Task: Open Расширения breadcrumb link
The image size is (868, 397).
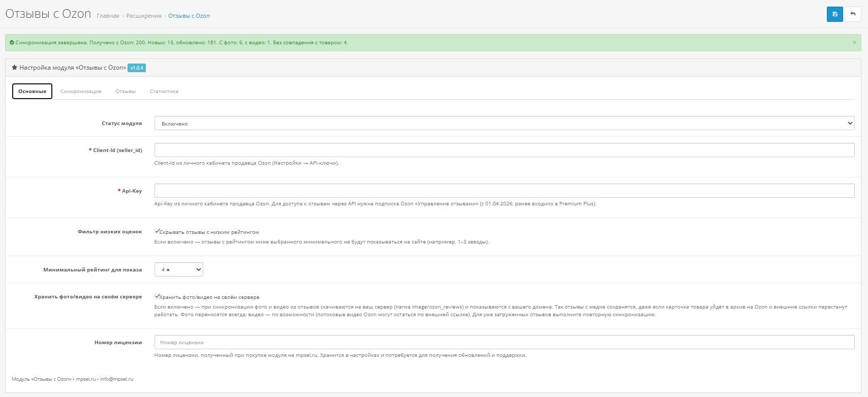Action: pos(144,16)
